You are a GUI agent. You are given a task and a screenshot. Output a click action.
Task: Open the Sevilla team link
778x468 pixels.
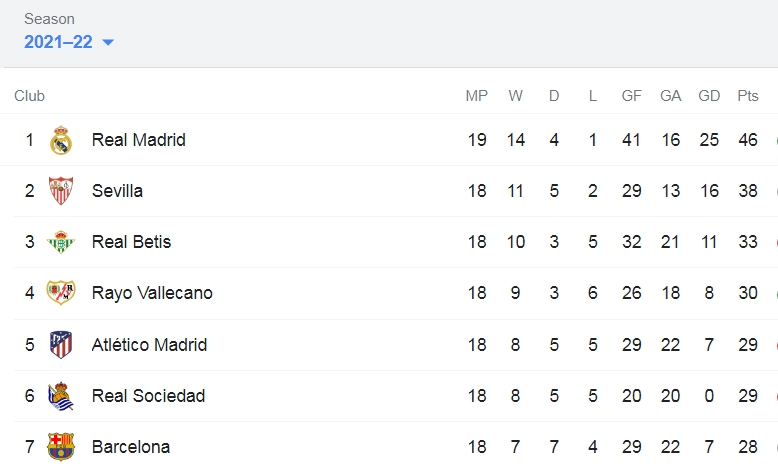pyautogui.click(x=117, y=191)
